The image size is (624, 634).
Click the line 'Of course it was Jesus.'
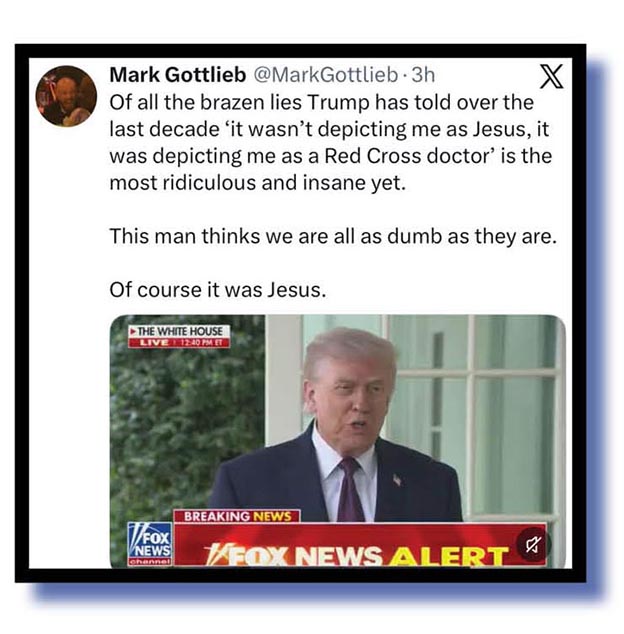[x=218, y=290]
